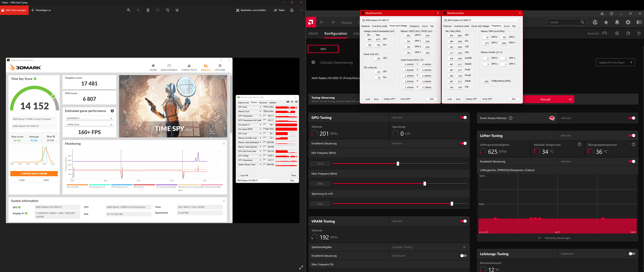This screenshot has height=272, width=644.
Task: Click Alle Fotos anzeigen in Photos
Action: tap(14, 10)
